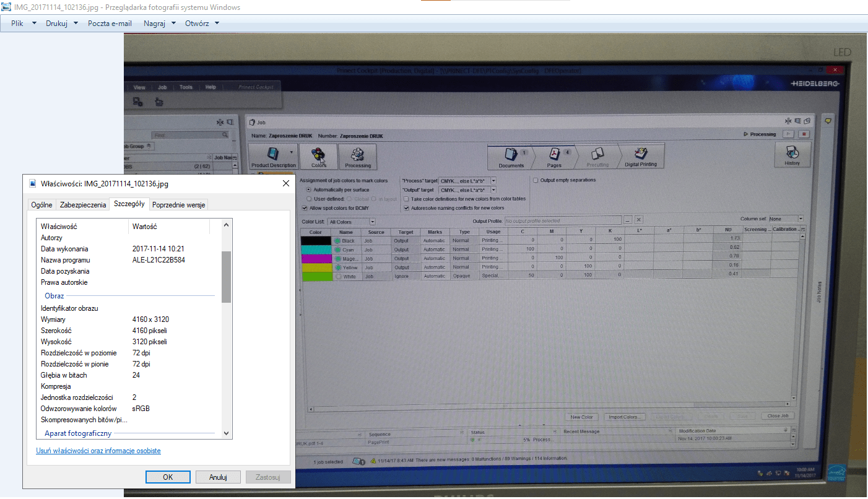The height and width of the screenshot is (499, 868).
Task: Open the History icon
Action: coord(792,154)
